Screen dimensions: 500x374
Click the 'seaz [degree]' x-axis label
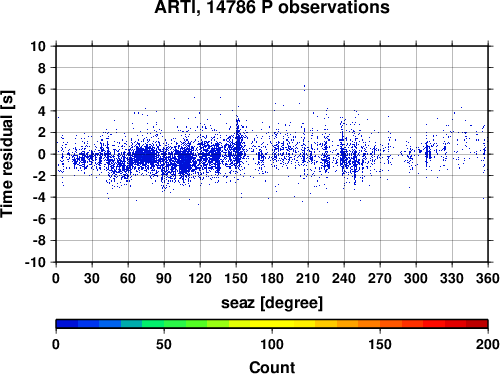click(272, 303)
